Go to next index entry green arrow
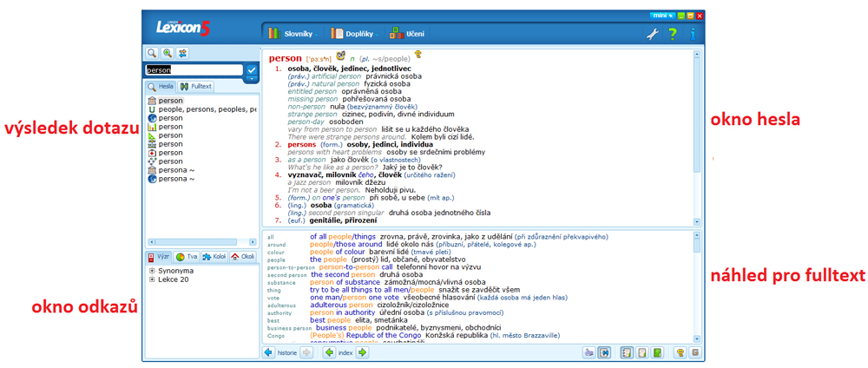The width and height of the screenshot is (868, 368). [x=363, y=353]
